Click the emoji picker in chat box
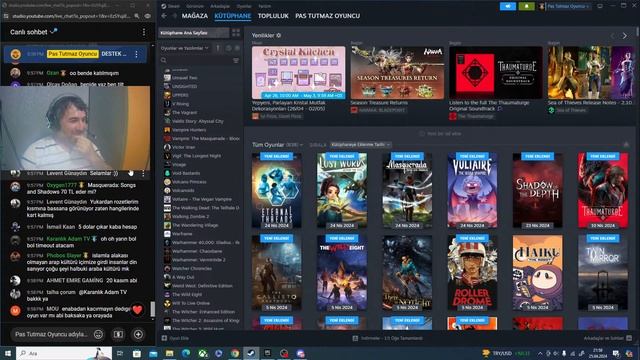This screenshot has width=640, height=360. [98, 334]
